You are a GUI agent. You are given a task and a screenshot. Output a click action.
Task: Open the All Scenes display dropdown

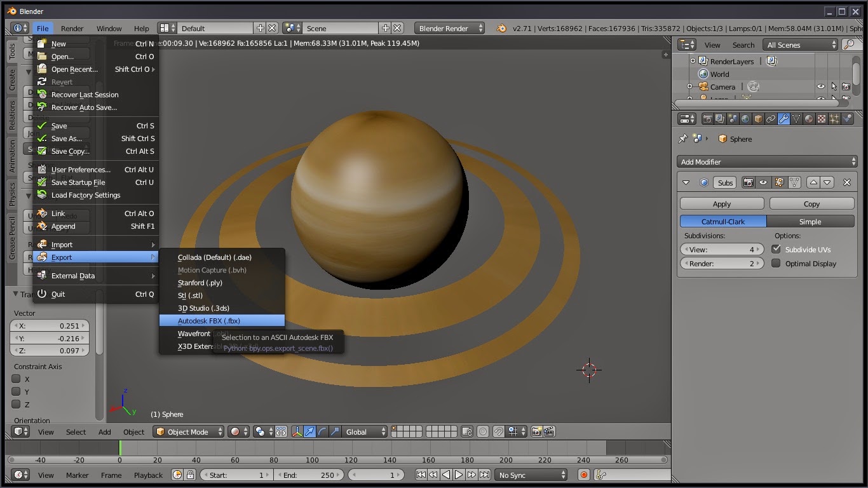pyautogui.click(x=799, y=44)
